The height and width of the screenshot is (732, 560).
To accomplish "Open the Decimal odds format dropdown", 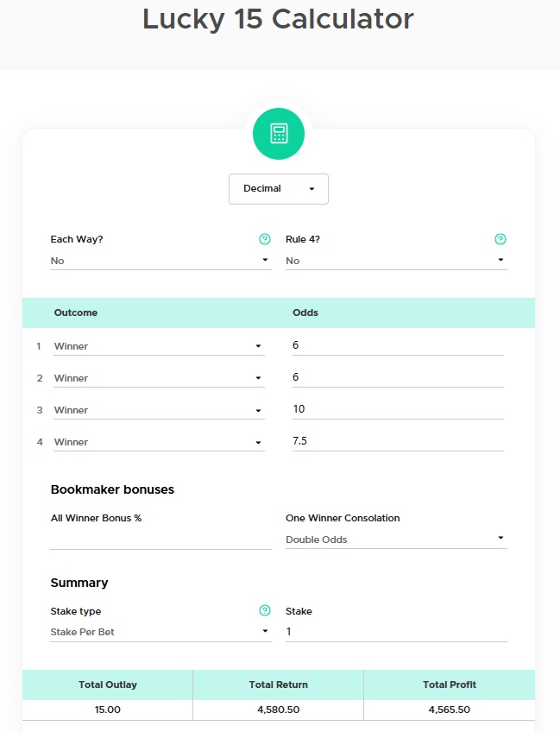I will point(278,189).
